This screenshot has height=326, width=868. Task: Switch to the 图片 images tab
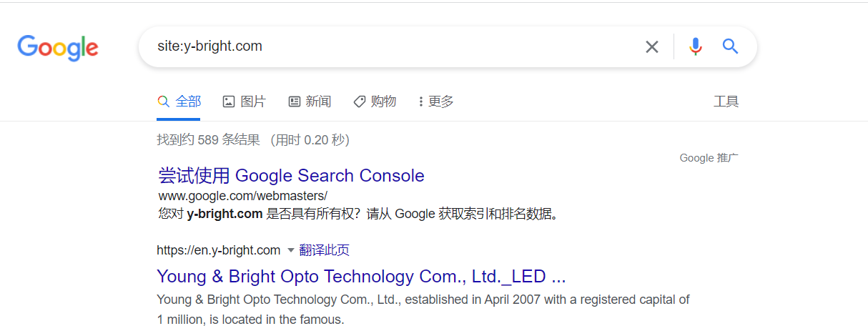(x=253, y=102)
